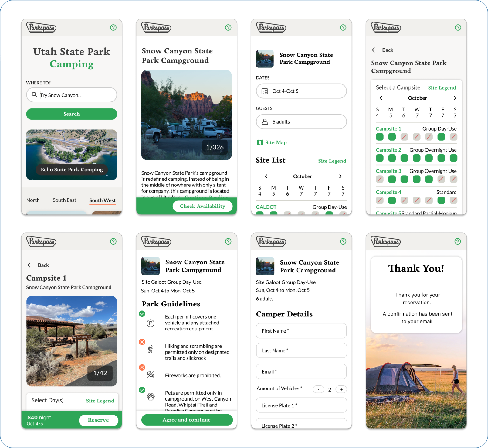Click help icon on Campsite 1 screen

coord(113,241)
